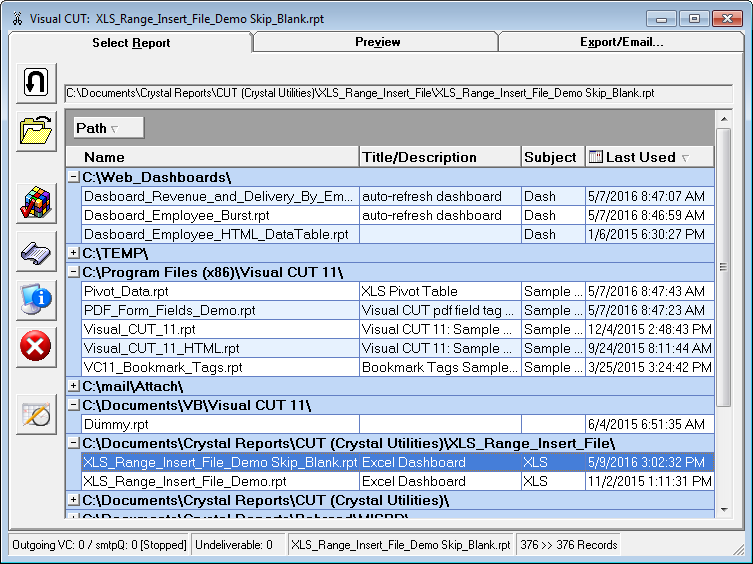Sort by the Subject column header

(x=553, y=157)
